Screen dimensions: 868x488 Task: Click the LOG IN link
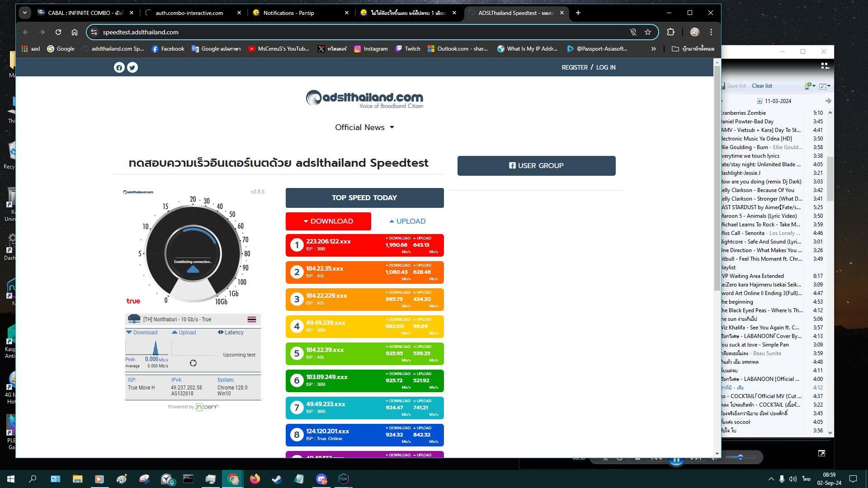606,67
